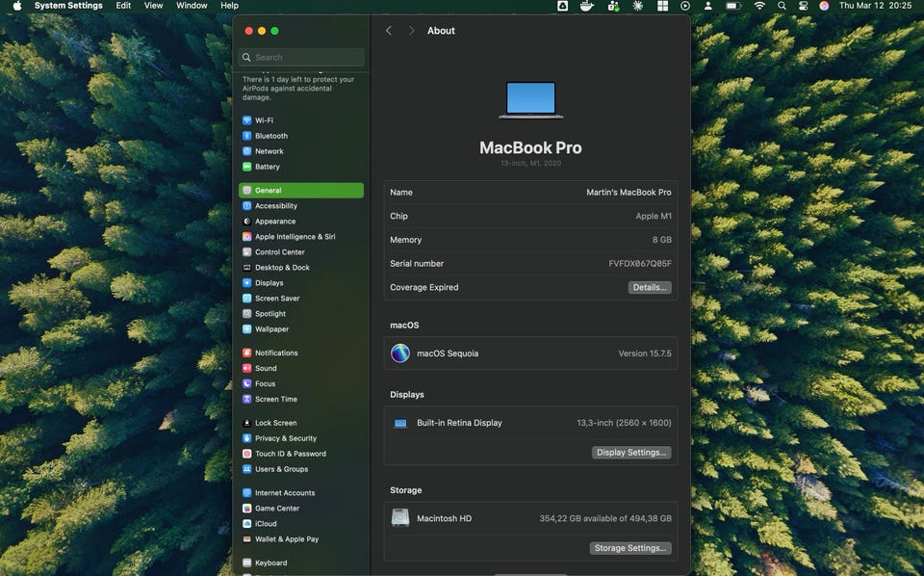924x576 pixels.
Task: Select the Battery icon in the sidebar
Action: 247,167
